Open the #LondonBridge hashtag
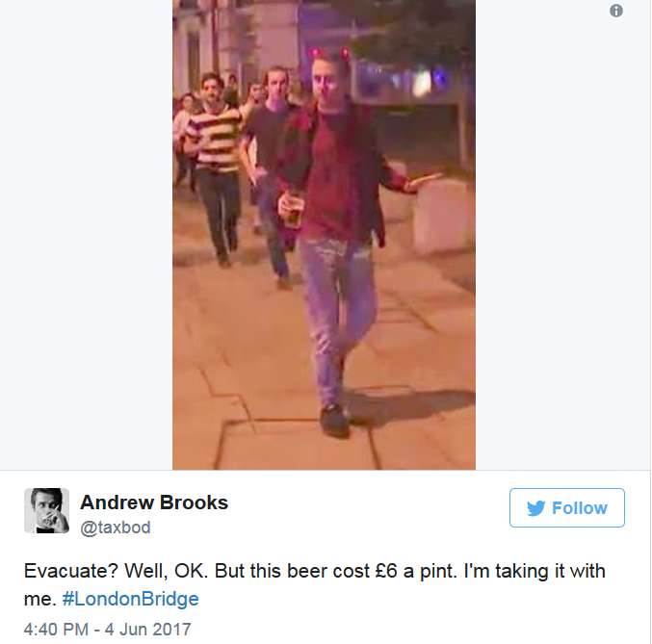 point(130,599)
